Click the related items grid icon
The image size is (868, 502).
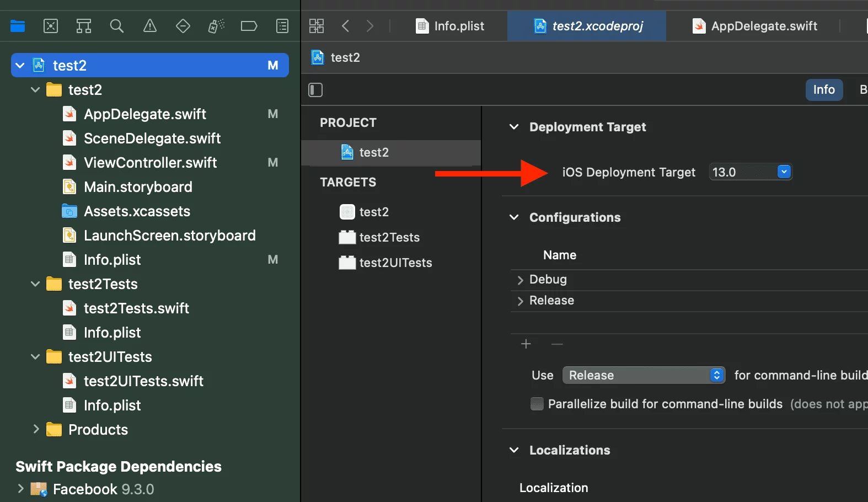[x=317, y=26]
